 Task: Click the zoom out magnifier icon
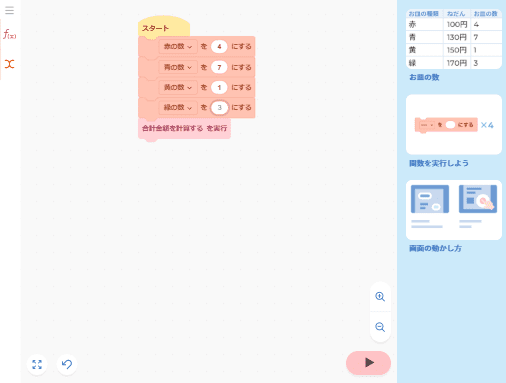tap(380, 327)
